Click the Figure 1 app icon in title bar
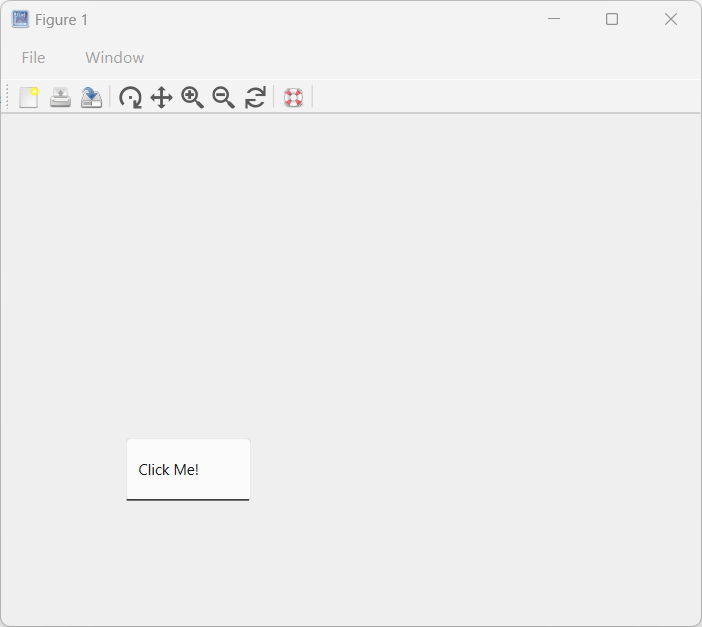Image resolution: width=702 pixels, height=627 pixels. point(20,19)
